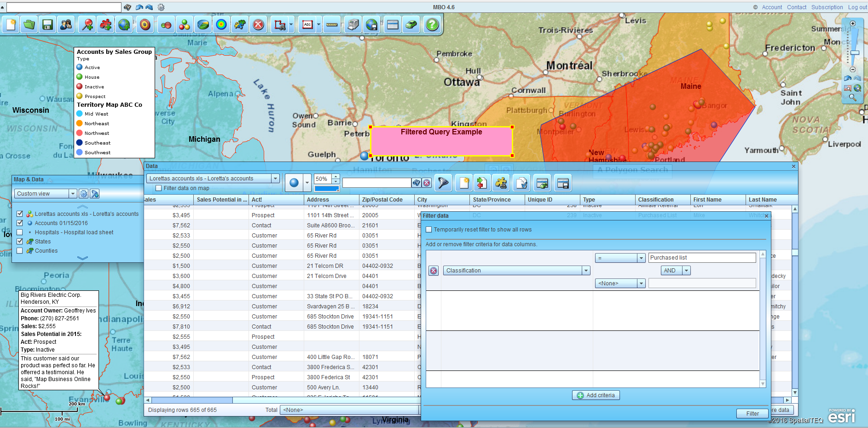Viewport: 868px width, 428px height.
Task: Open the Classification column dropdown in filter
Action: tap(517, 271)
